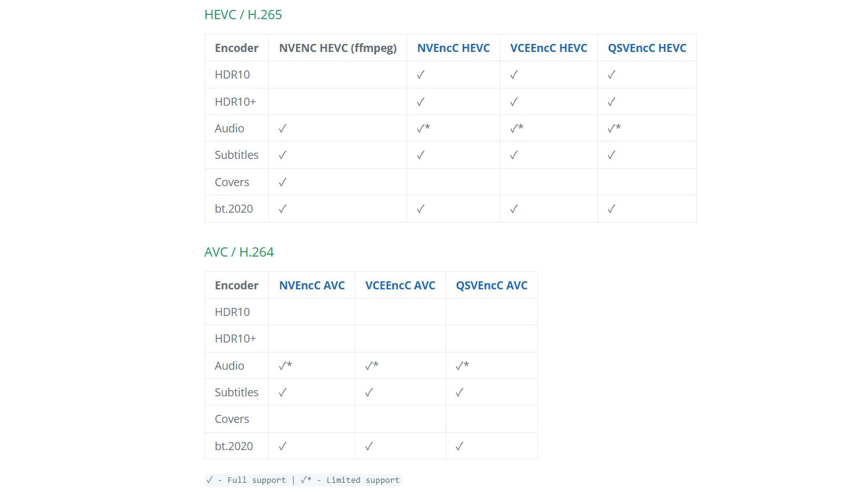Click the HDR10+ checkmark under VCEEncC HEVC
Image resolution: width=868 pixels, height=494 pixels.
coord(514,102)
